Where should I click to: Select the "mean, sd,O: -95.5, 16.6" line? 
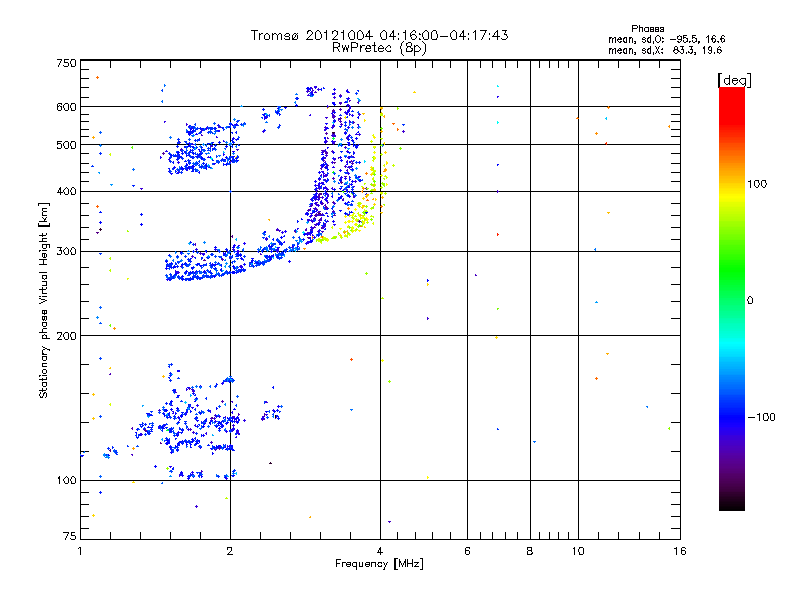(666, 39)
